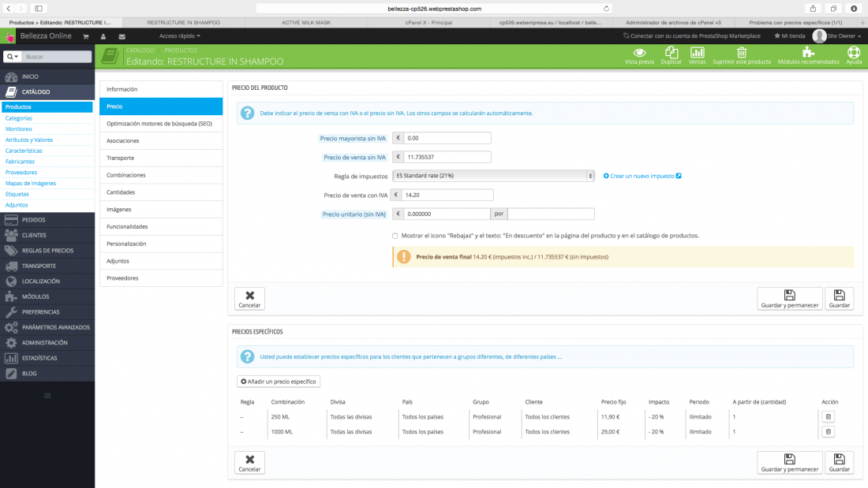Open Localización section in sidebar
The height and width of the screenshot is (488, 868).
pos(47,281)
